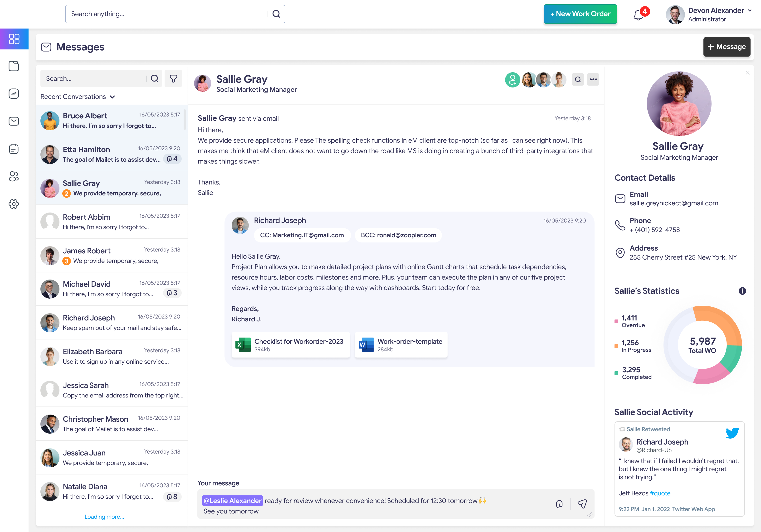
Task: Click the orange In Progress legend swatch
Action: click(616, 346)
